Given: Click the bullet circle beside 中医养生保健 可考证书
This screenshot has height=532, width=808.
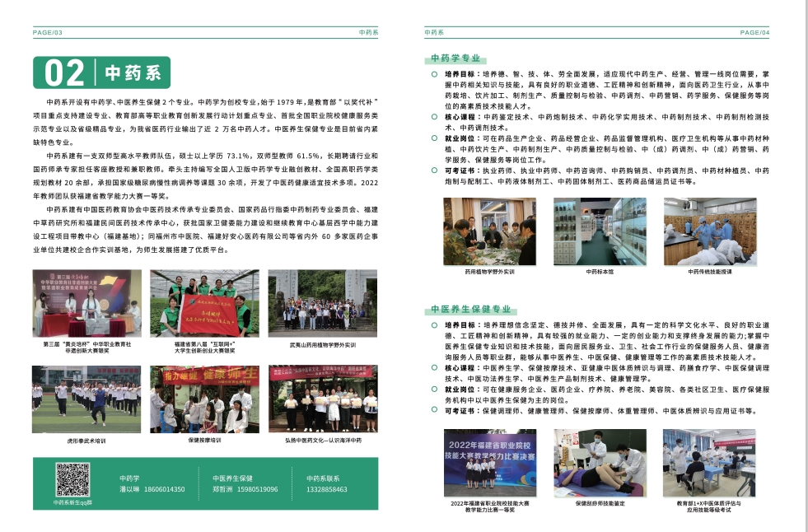Looking at the screenshot, I should (434, 410).
